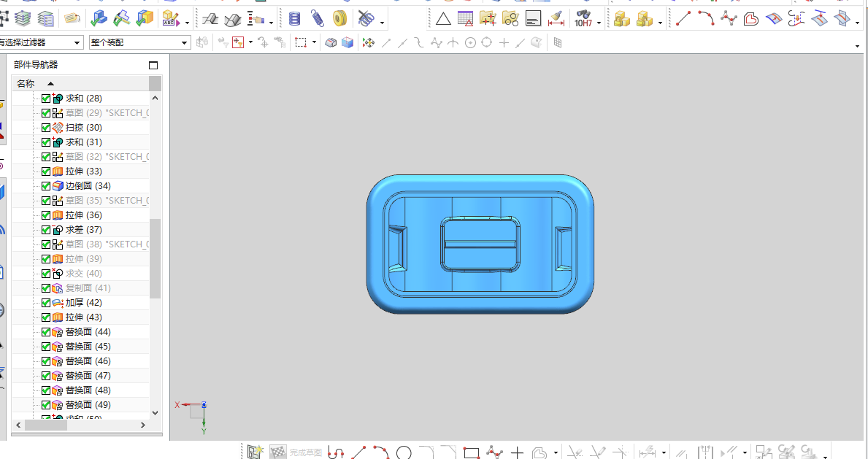Toggle checkbox for 求交 (40)
Image resolution: width=868 pixels, height=459 pixels.
pyautogui.click(x=46, y=274)
